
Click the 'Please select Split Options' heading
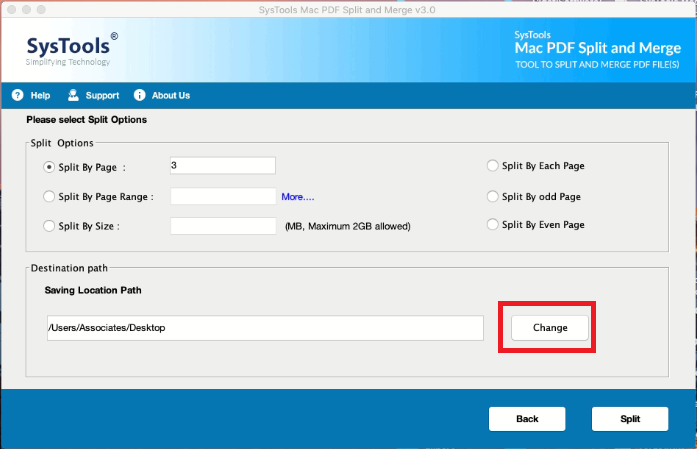pyautogui.click(x=87, y=120)
